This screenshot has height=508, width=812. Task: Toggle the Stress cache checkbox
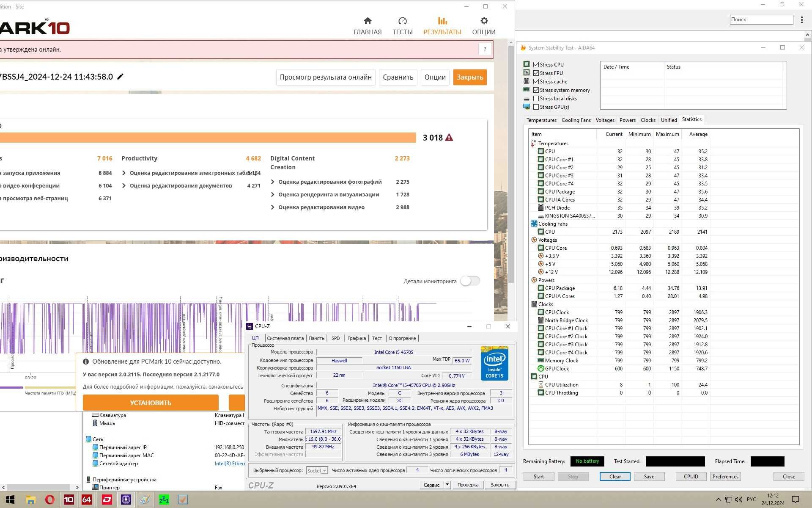tap(536, 81)
